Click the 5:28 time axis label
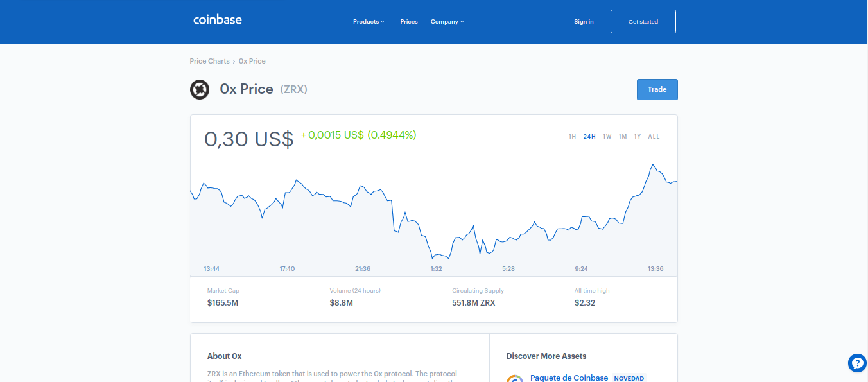The width and height of the screenshot is (868, 382). pyautogui.click(x=508, y=268)
